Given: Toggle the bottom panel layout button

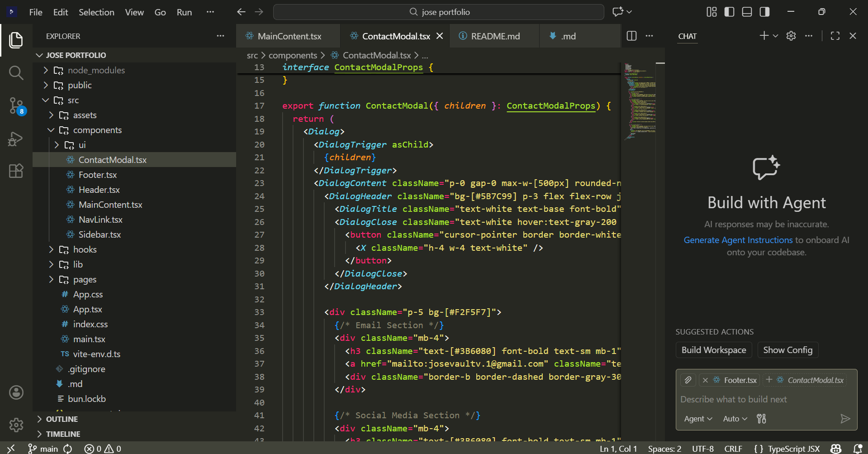Looking at the screenshot, I should (747, 12).
